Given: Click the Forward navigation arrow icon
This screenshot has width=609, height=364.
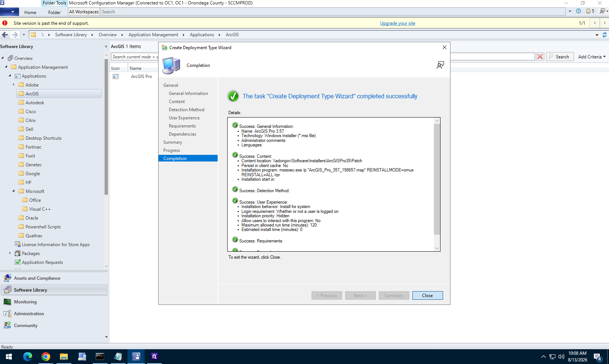Looking at the screenshot, I should pos(15,35).
